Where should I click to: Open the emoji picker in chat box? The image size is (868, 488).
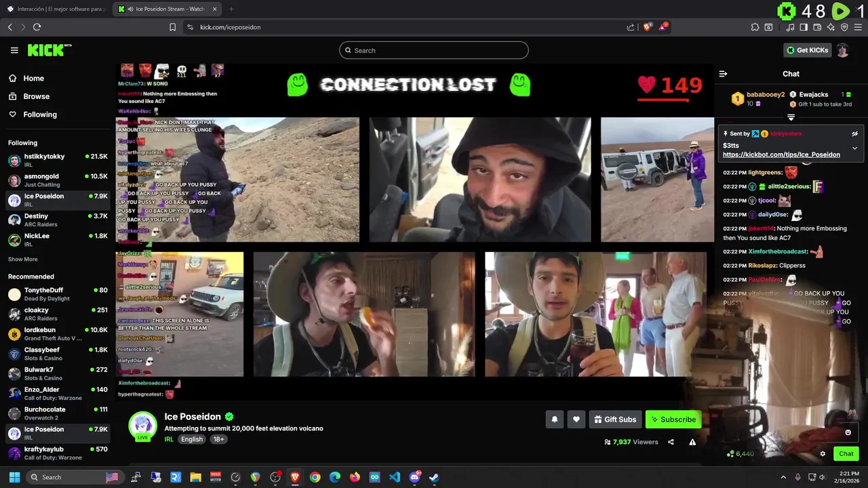tap(848, 432)
